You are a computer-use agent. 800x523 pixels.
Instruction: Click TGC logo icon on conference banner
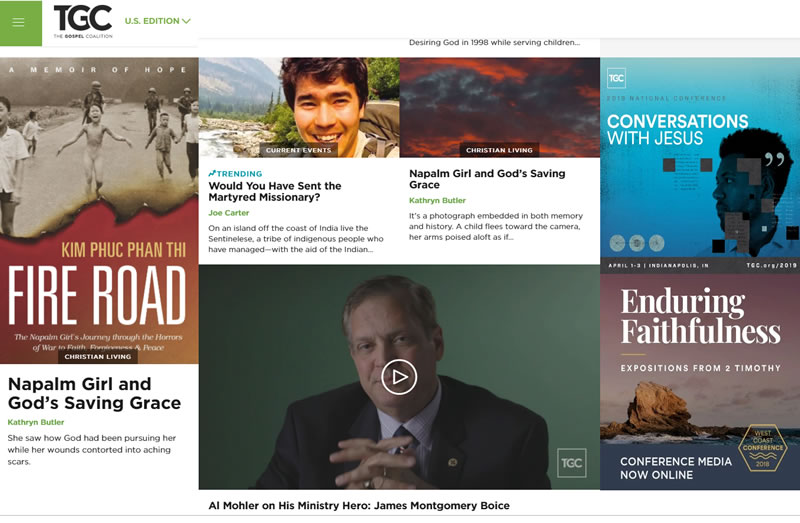617,77
